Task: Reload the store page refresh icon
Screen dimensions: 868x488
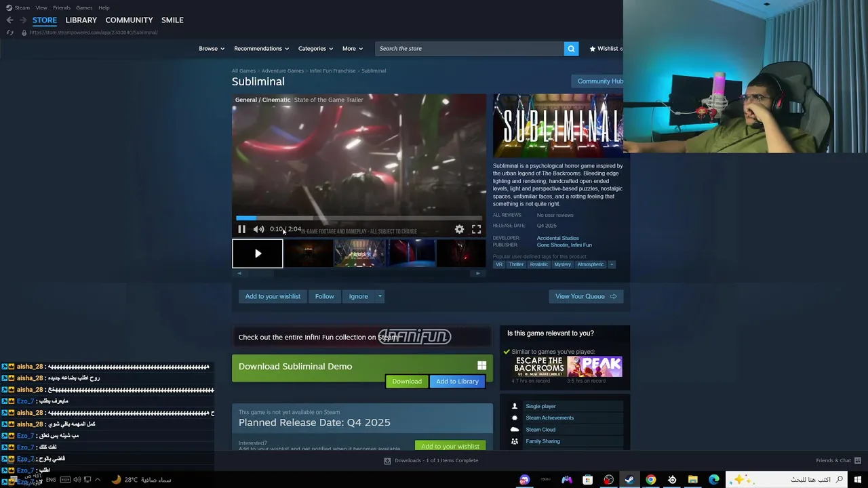Action: [x=9, y=33]
